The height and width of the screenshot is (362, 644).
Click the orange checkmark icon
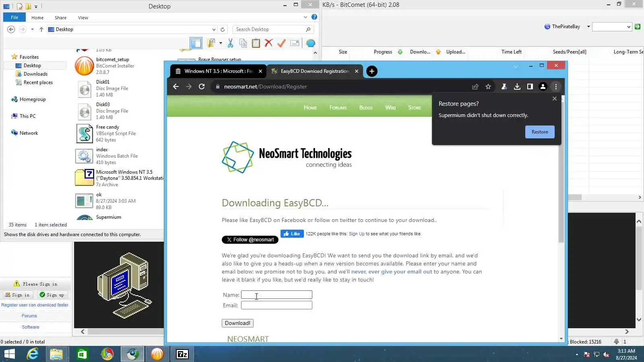click(x=282, y=43)
